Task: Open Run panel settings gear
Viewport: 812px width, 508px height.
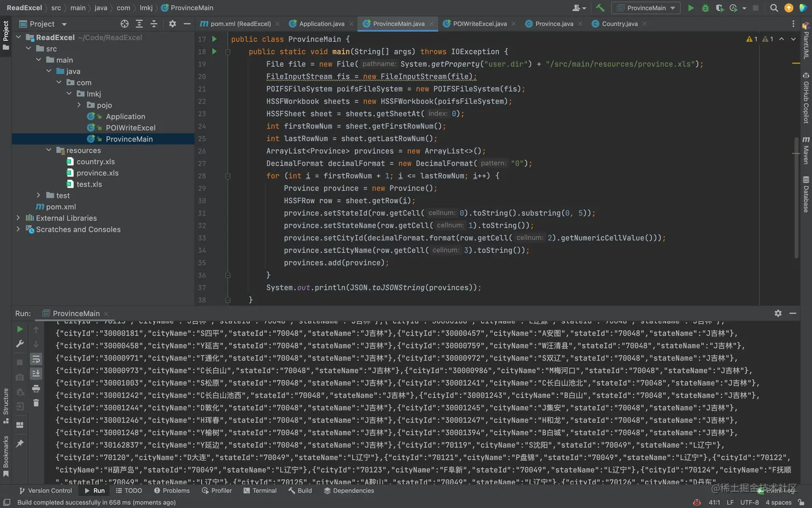Action: (778, 313)
